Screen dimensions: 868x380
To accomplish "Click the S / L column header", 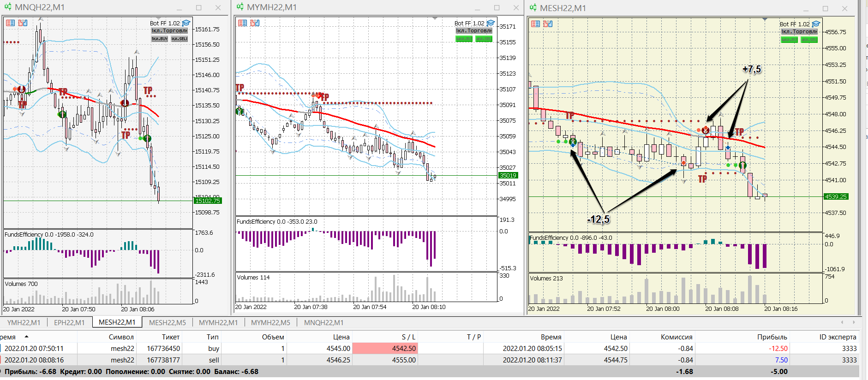I will tap(408, 337).
